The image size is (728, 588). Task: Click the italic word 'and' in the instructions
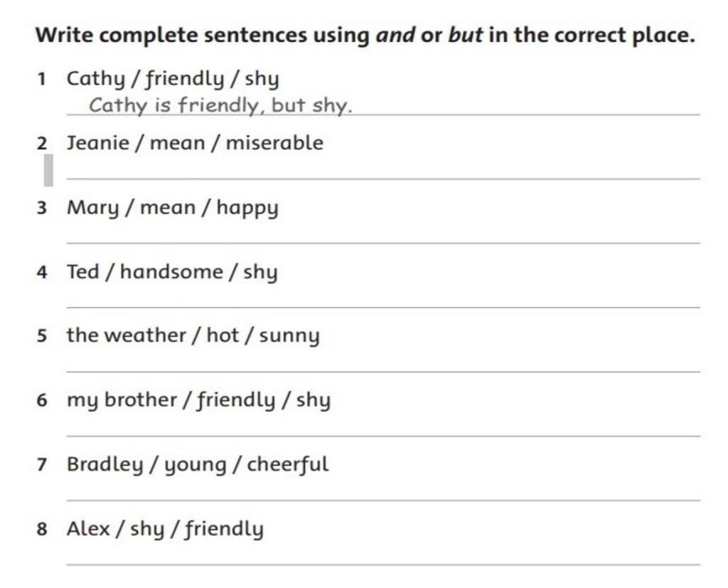395,35
